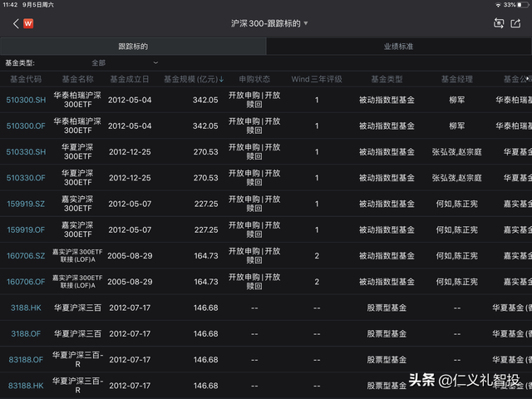
Task: Open the 沪深300-跟踪标的 title dropdown
Action: pos(269,23)
